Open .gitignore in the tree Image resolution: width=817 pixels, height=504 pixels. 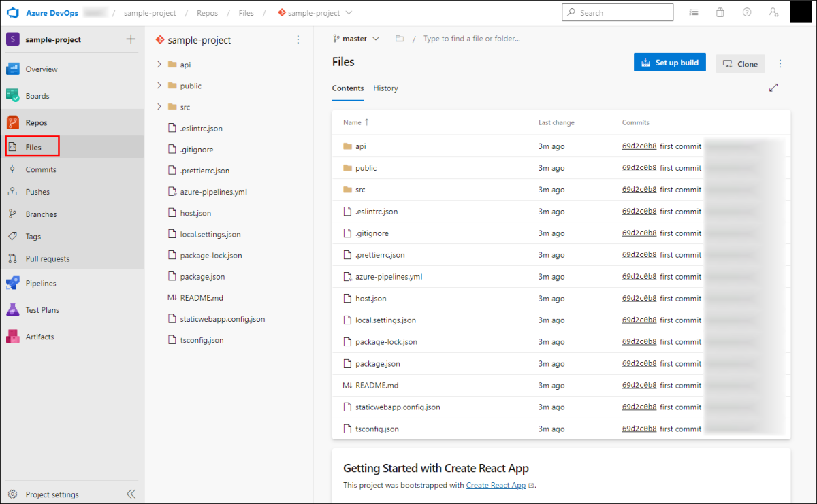[x=197, y=149]
